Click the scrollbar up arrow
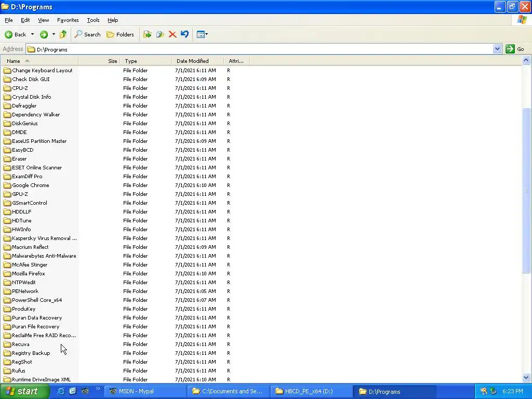This screenshot has height=399, width=532. tap(526, 61)
